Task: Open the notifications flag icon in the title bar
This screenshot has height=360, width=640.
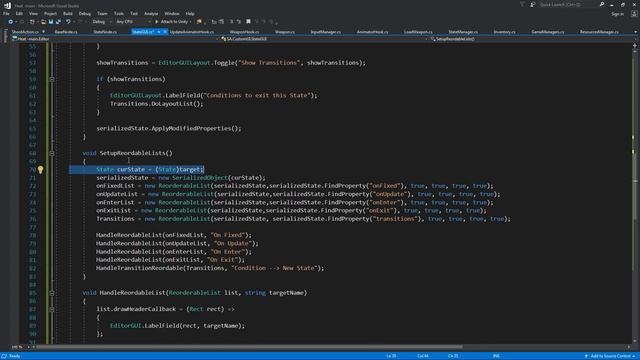Action: coord(522,4)
